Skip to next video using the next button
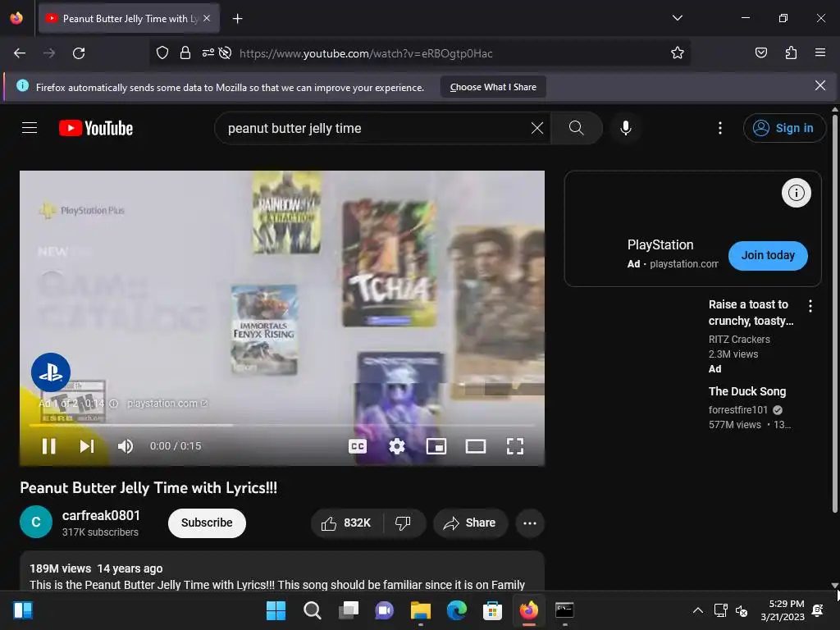The height and width of the screenshot is (630, 840). tap(87, 446)
